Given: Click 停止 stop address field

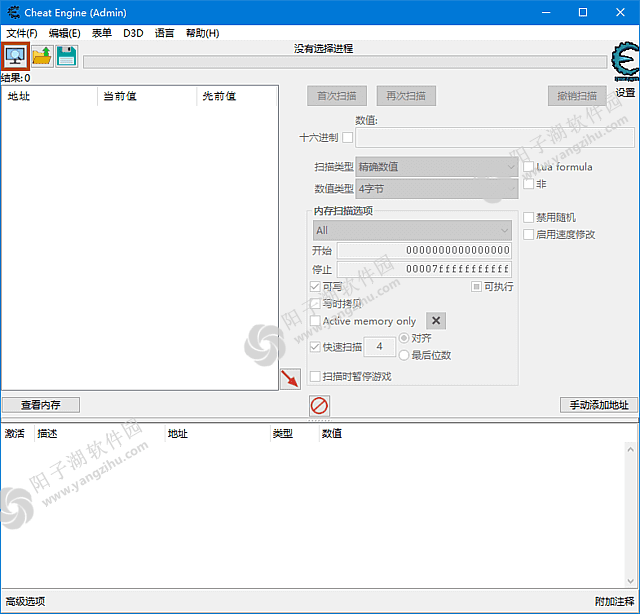Looking at the screenshot, I should (424, 269).
